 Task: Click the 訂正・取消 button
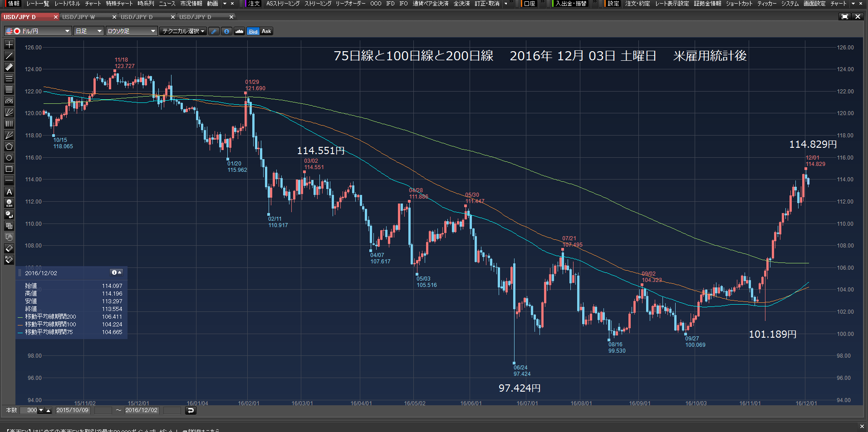[487, 4]
